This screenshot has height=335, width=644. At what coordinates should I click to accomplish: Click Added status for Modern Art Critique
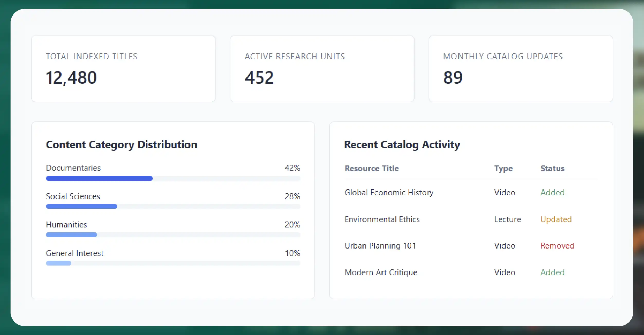(552, 272)
